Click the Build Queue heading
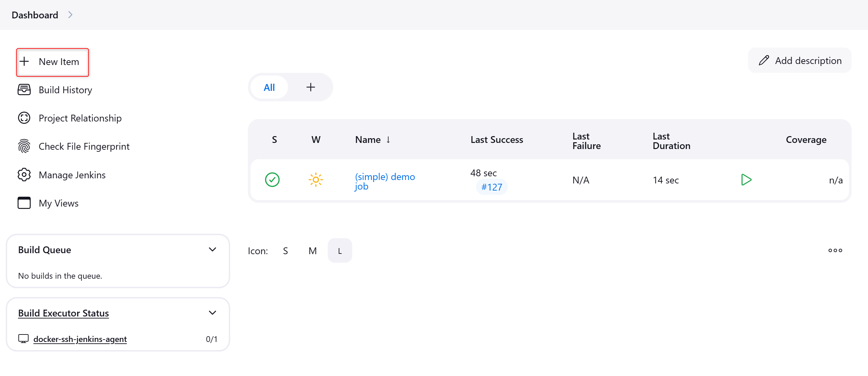868x376 pixels. (x=45, y=250)
